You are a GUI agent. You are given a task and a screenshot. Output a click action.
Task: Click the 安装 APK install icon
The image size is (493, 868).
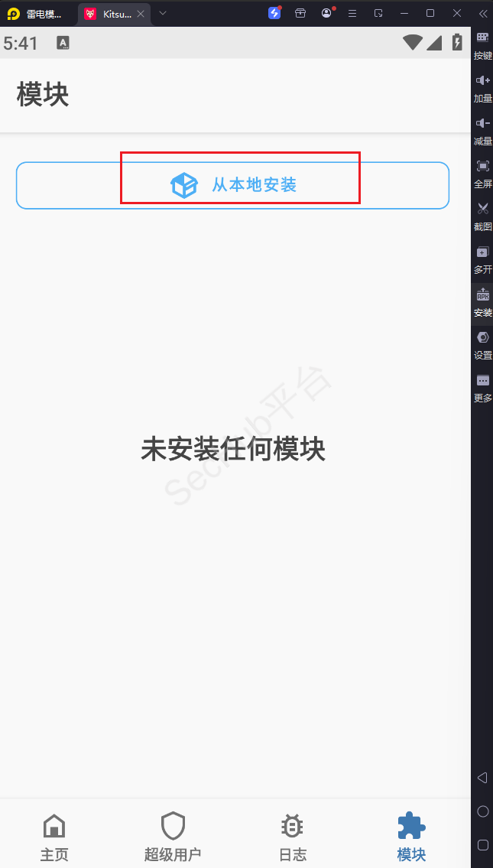482,301
